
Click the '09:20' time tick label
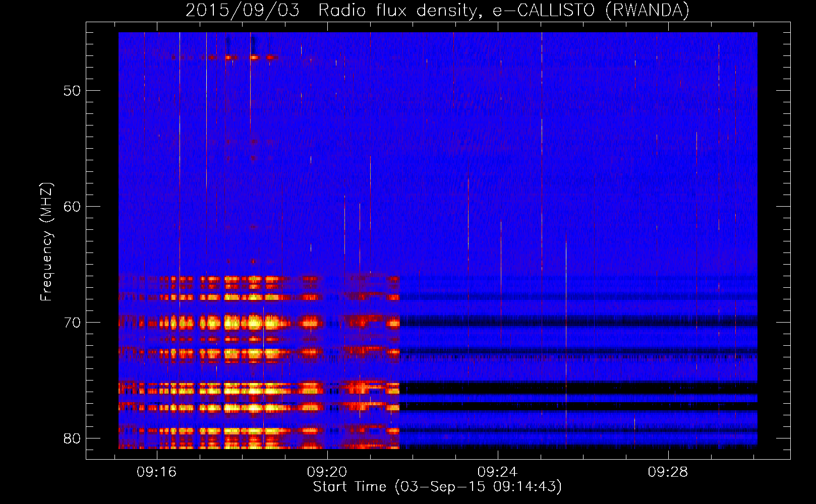(327, 472)
